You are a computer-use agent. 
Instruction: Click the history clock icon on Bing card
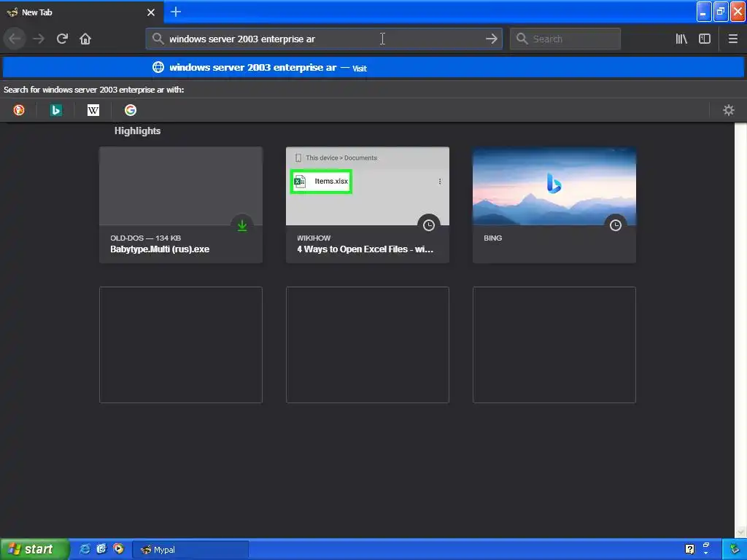tap(616, 225)
